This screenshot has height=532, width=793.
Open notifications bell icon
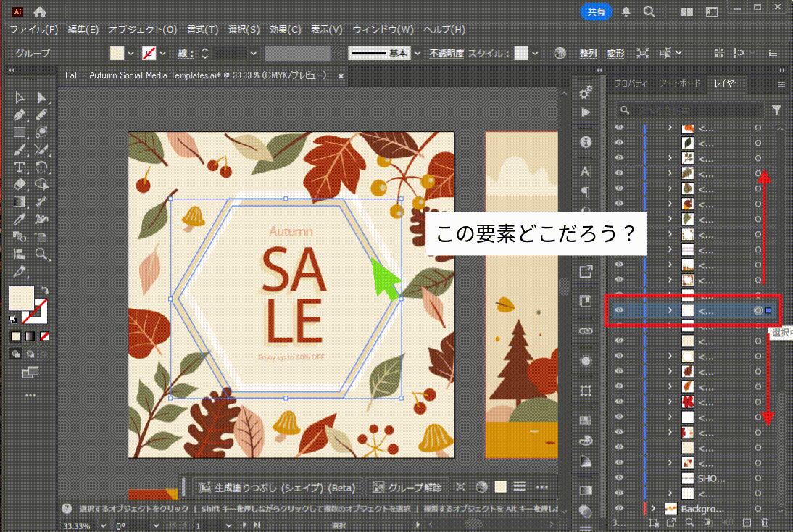[x=626, y=12]
